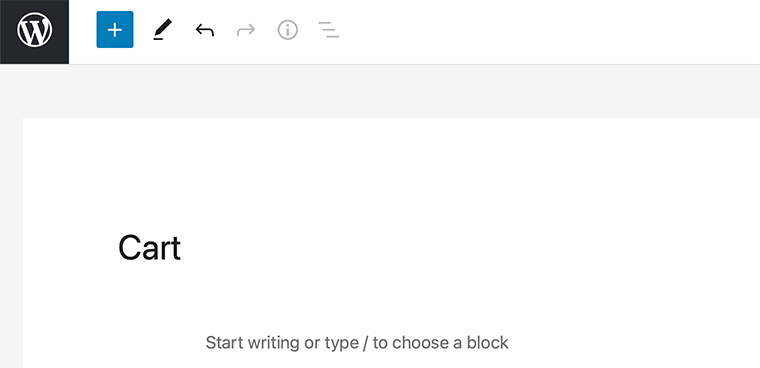The height and width of the screenshot is (368, 760).
Task: Revert the edit with the left-curved arrow
Action: [205, 30]
